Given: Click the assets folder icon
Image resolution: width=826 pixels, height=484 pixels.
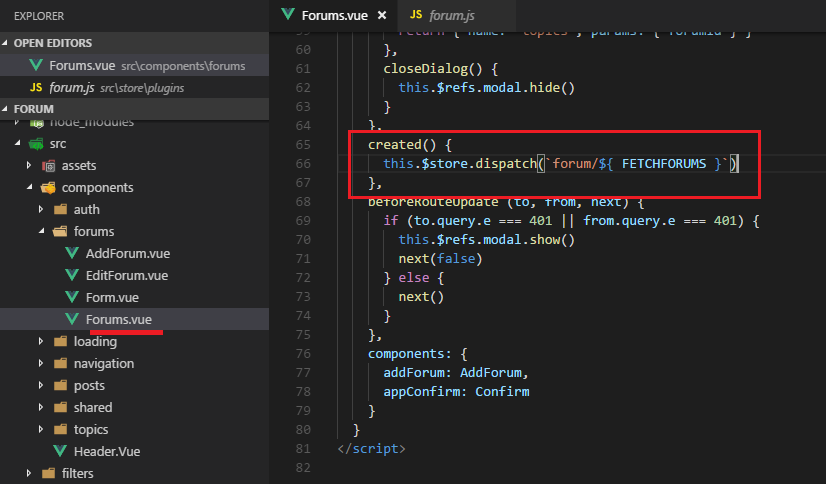Looking at the screenshot, I should tap(48, 166).
